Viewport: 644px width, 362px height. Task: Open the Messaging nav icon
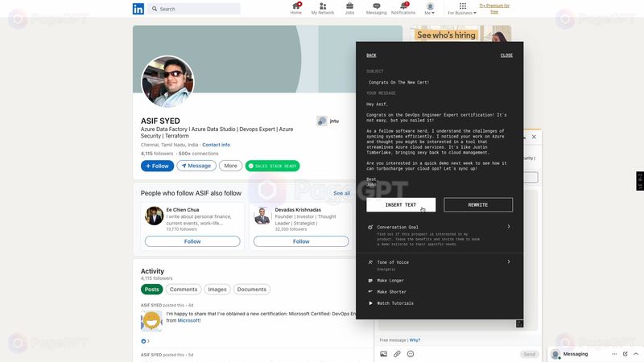(x=376, y=8)
